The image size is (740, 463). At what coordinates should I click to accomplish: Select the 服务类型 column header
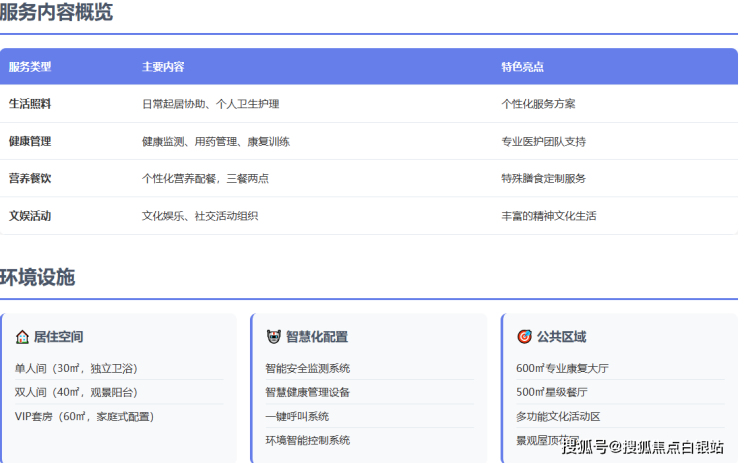[30, 67]
